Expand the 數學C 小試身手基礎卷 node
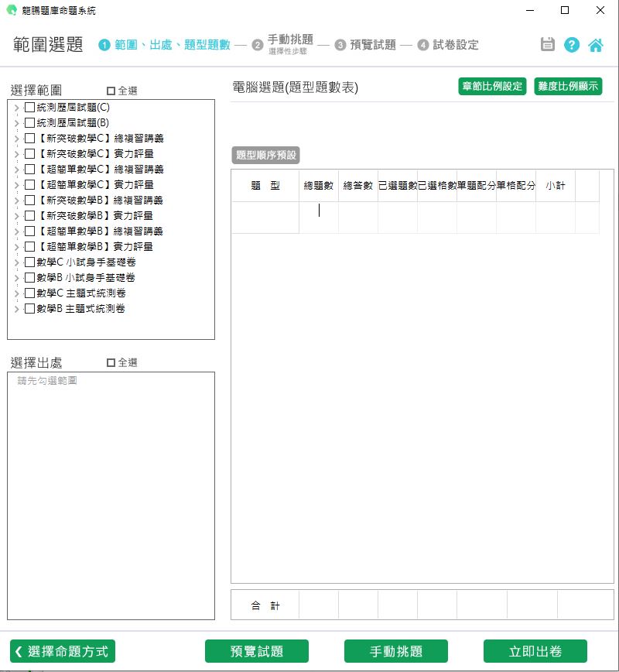Image resolution: width=619 pixels, height=672 pixels. tap(16, 262)
